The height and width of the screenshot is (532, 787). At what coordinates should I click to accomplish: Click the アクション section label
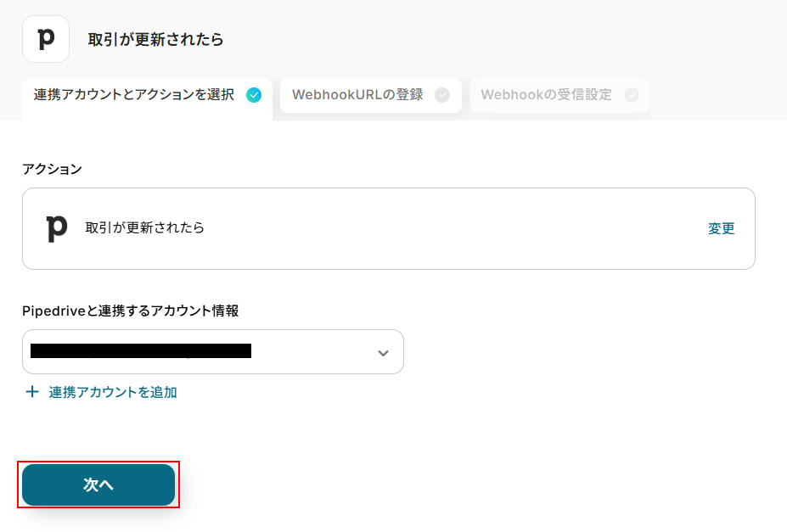[52, 169]
